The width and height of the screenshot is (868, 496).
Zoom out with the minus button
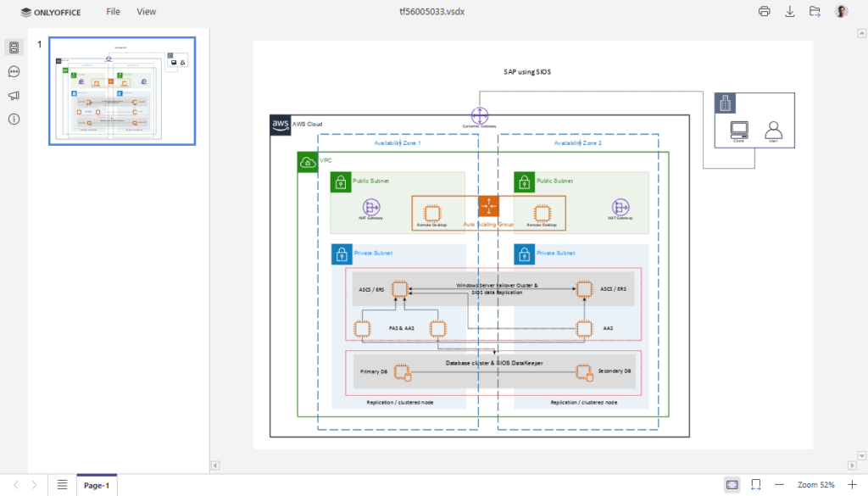click(x=780, y=484)
